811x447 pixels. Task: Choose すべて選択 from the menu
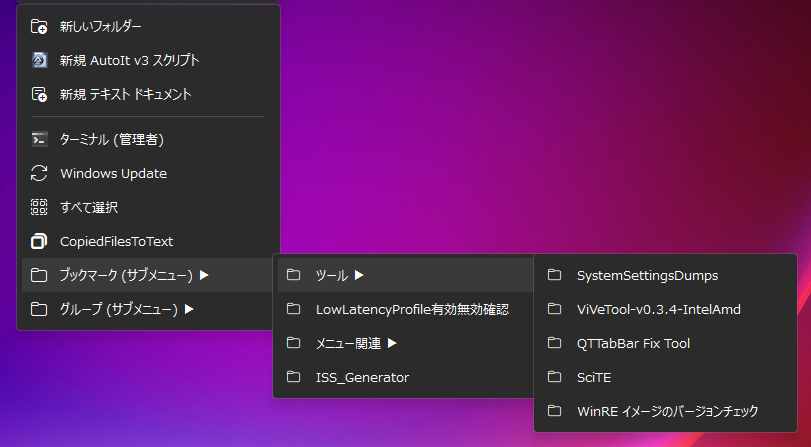(x=148, y=207)
